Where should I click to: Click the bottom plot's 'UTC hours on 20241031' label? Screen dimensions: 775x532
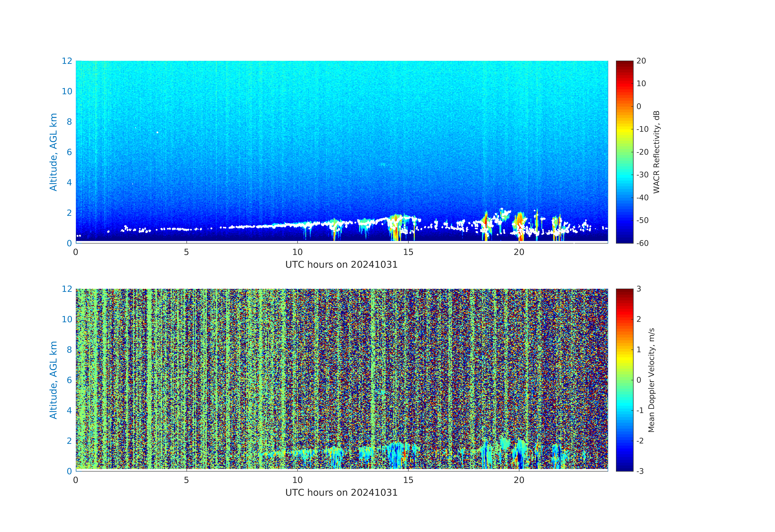tap(341, 492)
